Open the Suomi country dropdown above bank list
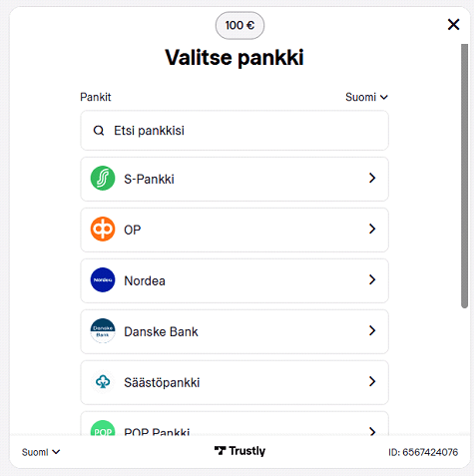This screenshot has height=476, width=474. [366, 97]
